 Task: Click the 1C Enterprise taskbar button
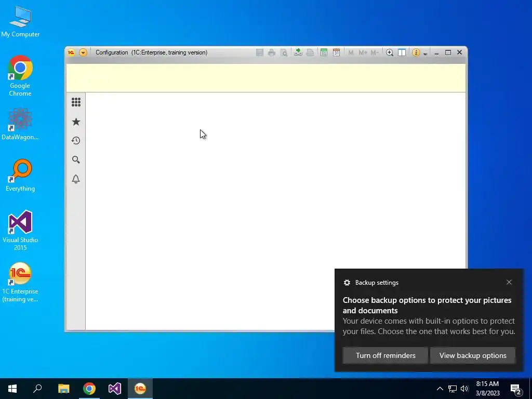(x=140, y=389)
